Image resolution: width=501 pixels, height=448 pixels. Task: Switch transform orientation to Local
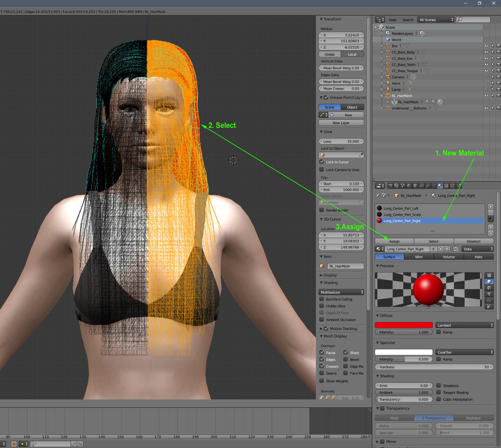pos(352,54)
